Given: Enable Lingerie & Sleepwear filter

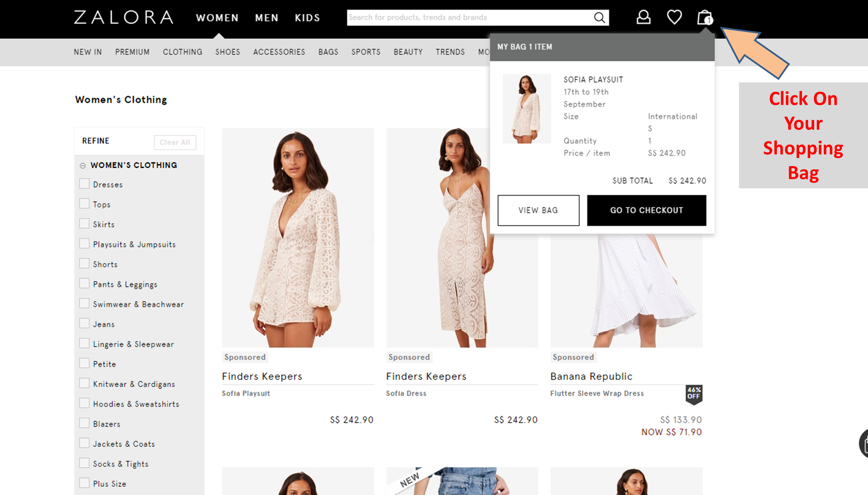Looking at the screenshot, I should [x=84, y=343].
